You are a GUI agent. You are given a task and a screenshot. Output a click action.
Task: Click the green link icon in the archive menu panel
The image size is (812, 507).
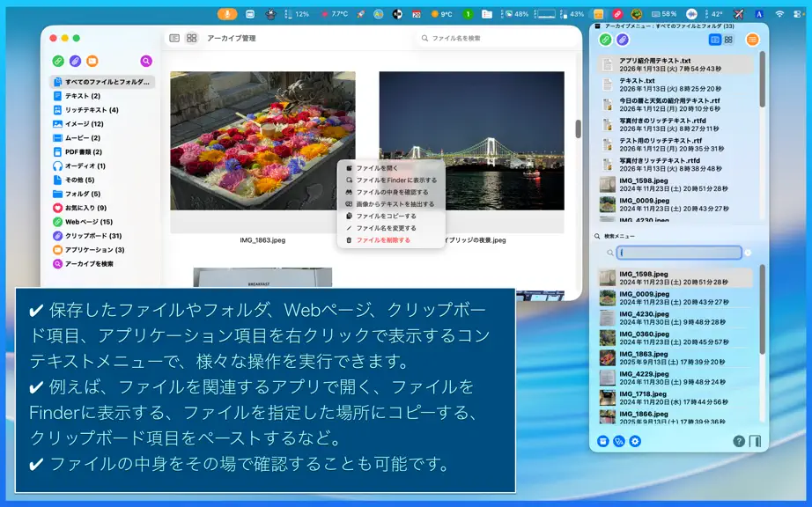pos(605,40)
